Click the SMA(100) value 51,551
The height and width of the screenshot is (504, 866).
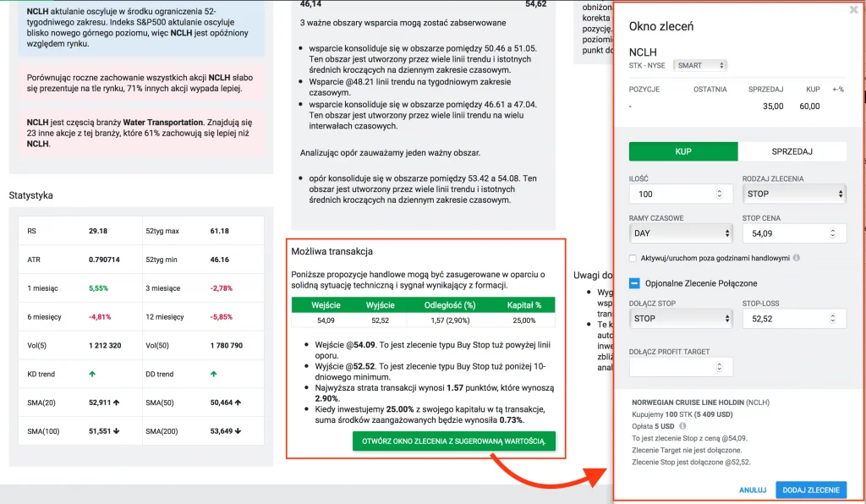100,431
